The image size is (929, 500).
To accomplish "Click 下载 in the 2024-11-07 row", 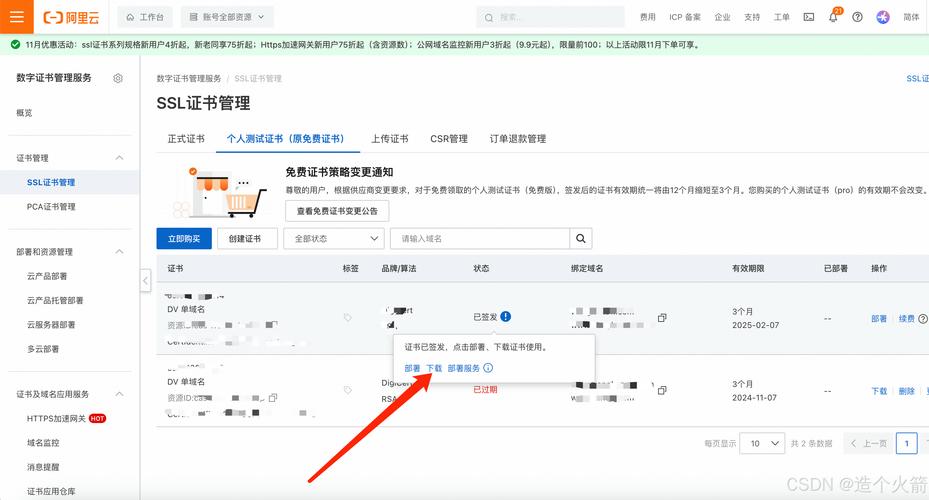I will [879, 391].
